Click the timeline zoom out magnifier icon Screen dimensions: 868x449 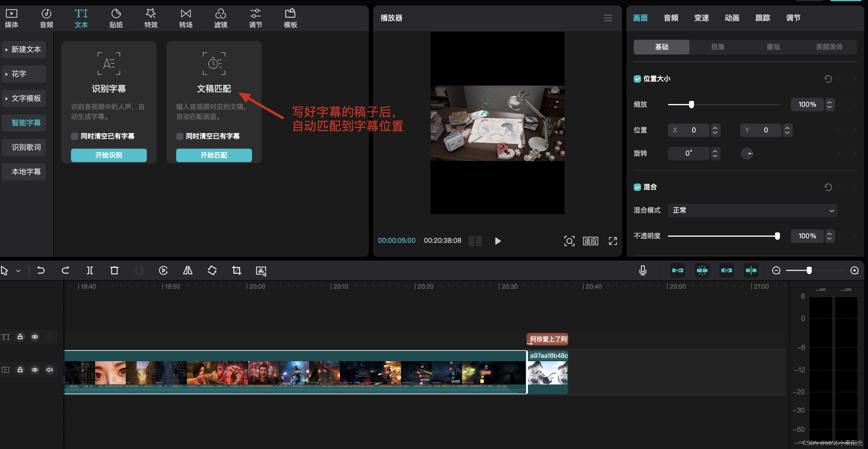(x=776, y=270)
